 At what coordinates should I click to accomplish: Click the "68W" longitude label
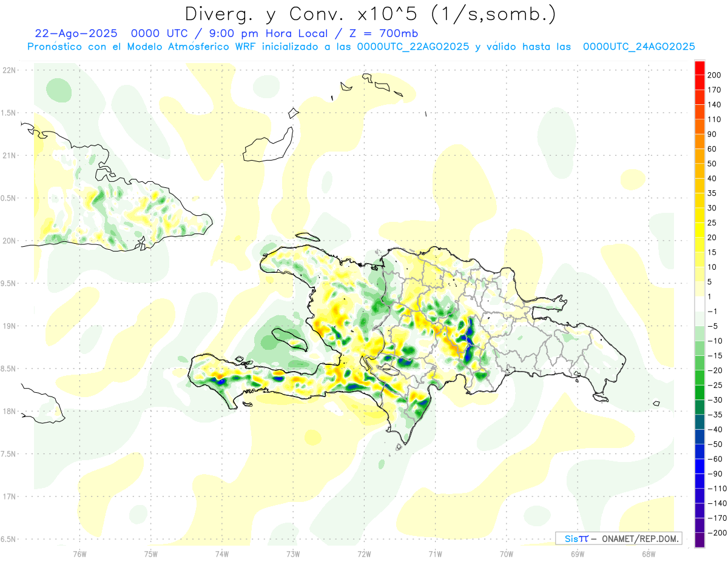click(649, 554)
